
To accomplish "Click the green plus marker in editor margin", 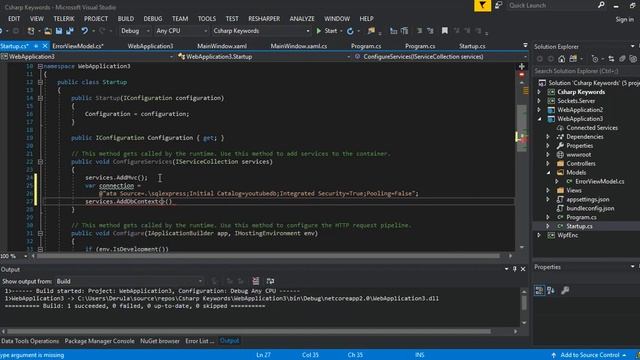I will (x=522, y=66).
